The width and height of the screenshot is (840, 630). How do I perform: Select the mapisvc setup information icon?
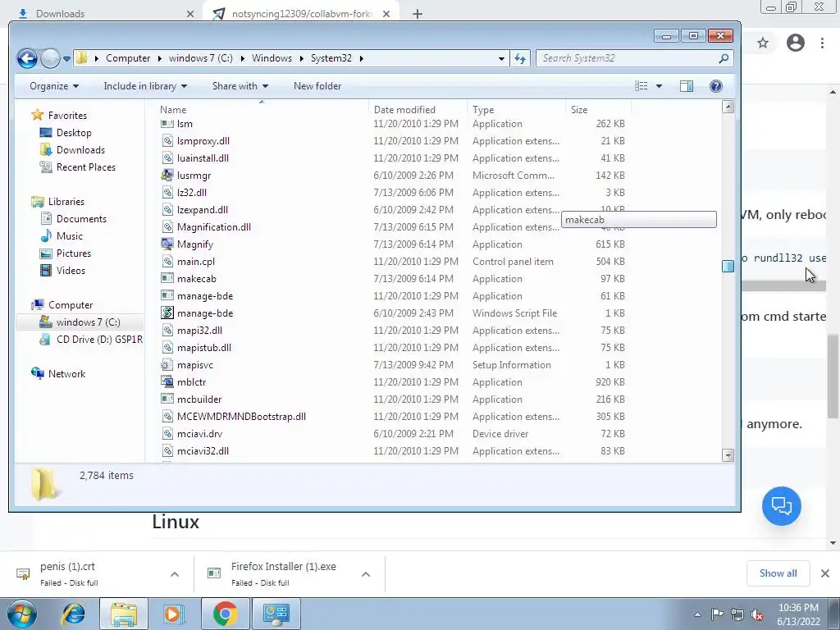pyautogui.click(x=167, y=365)
